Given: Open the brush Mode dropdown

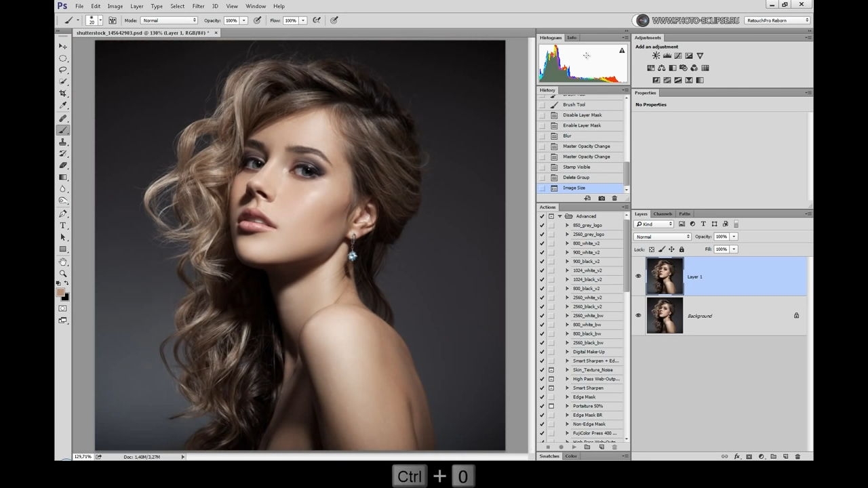Looking at the screenshot, I should pyautogui.click(x=170, y=20).
